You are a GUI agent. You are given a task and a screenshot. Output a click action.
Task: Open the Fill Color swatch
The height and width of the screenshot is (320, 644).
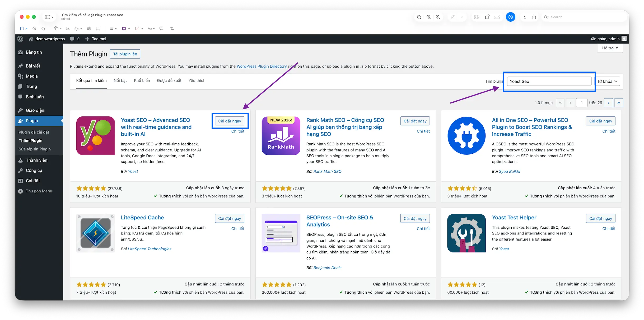pos(137,29)
